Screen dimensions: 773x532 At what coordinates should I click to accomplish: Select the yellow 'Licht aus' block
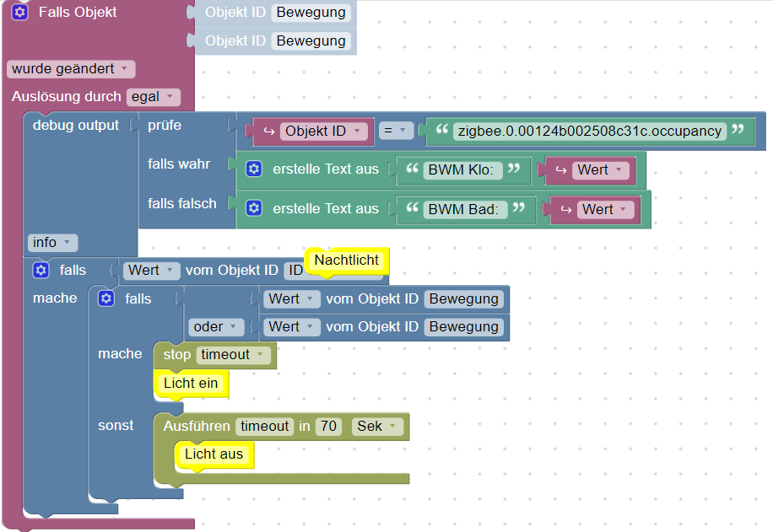coord(214,454)
